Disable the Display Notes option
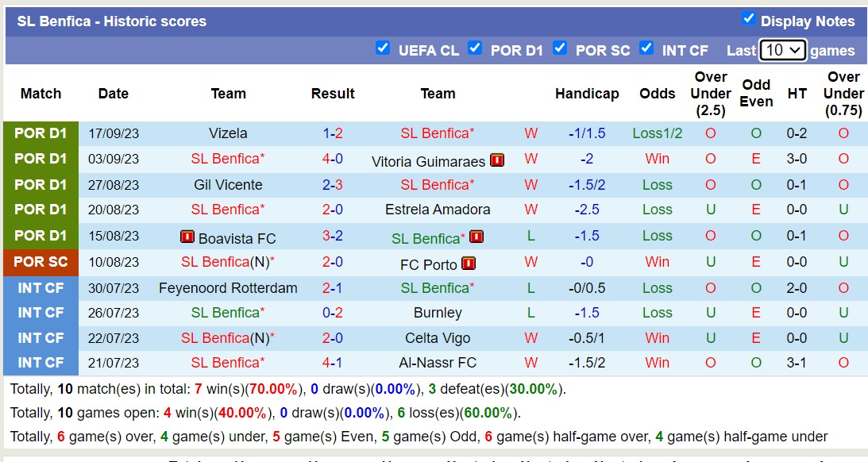The image size is (868, 462). pyautogui.click(x=748, y=21)
